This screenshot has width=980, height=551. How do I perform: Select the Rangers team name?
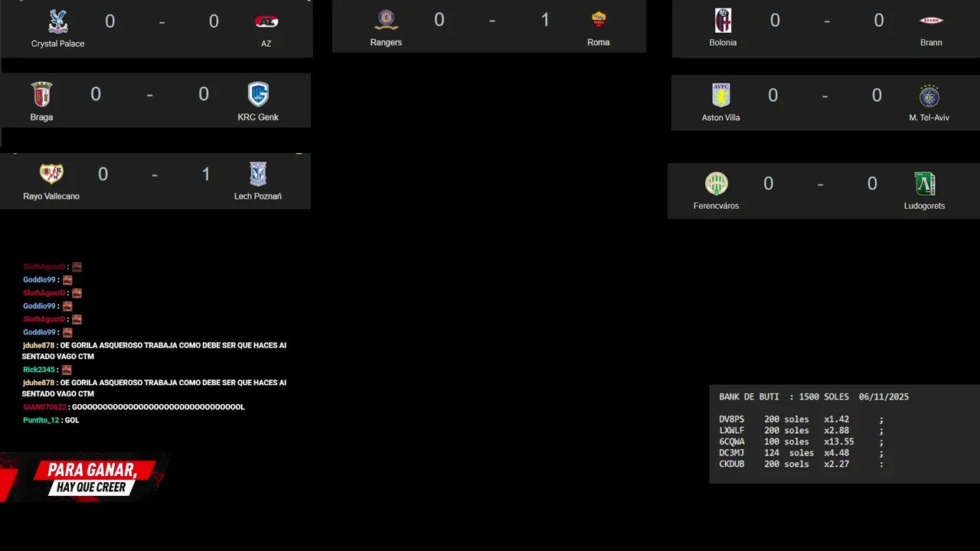click(386, 42)
